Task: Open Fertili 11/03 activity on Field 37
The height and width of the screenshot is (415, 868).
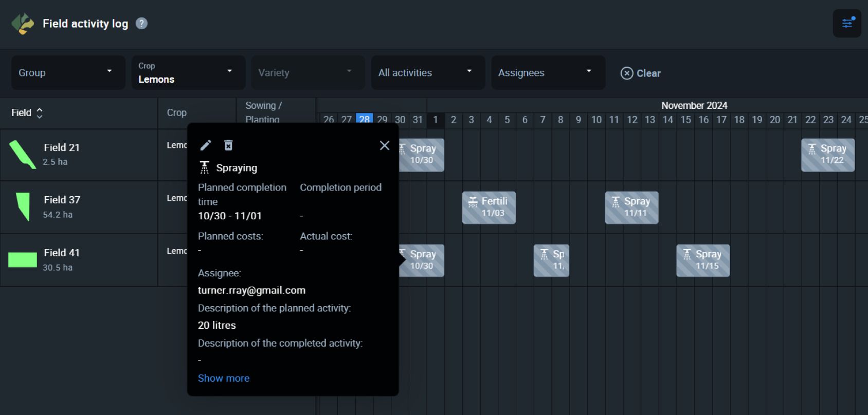Action: pyautogui.click(x=489, y=207)
